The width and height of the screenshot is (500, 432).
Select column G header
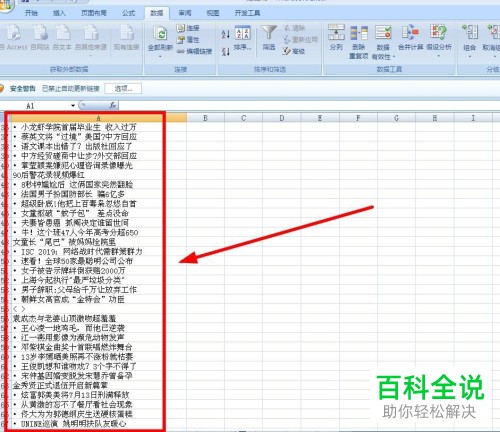[397, 118]
